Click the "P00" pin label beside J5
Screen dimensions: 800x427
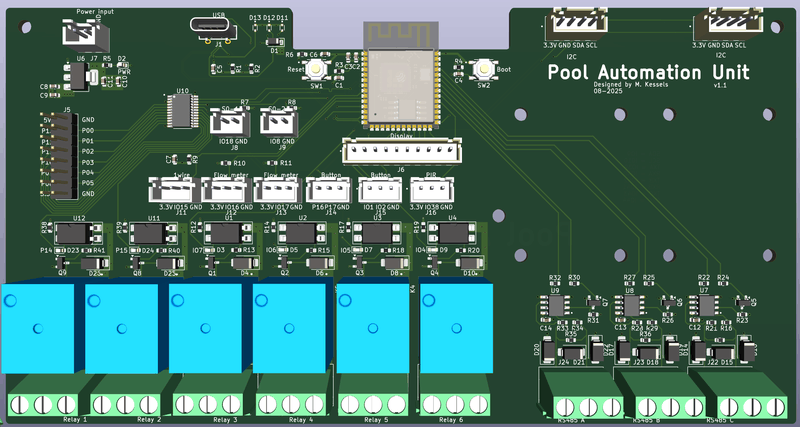[88, 130]
